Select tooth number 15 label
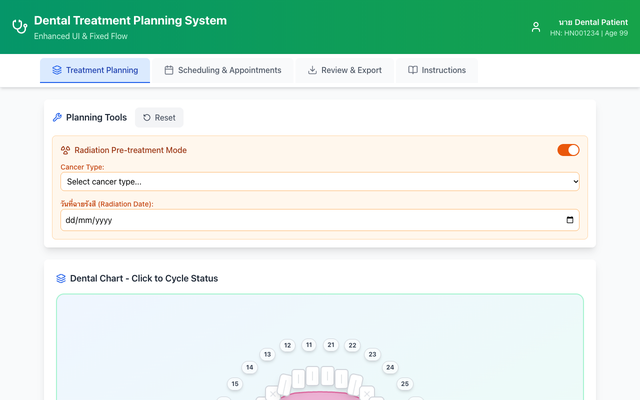Image resolution: width=640 pixels, height=400 pixels. (x=235, y=384)
